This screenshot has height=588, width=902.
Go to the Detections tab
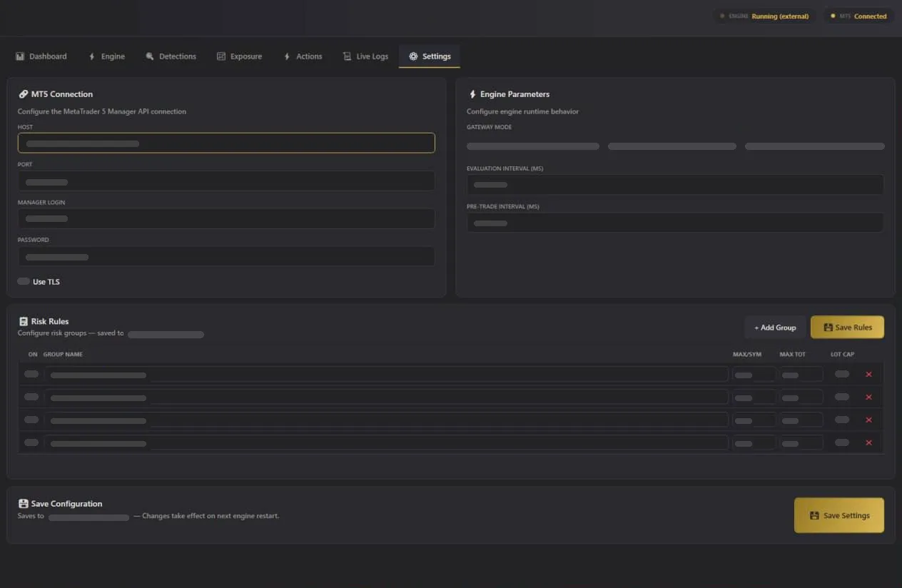(x=171, y=56)
